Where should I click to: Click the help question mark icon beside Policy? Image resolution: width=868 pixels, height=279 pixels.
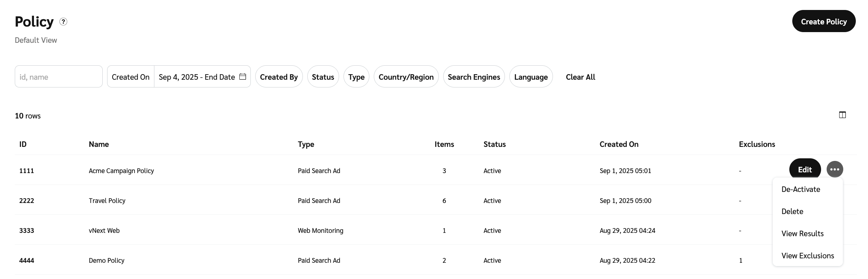[x=64, y=22]
